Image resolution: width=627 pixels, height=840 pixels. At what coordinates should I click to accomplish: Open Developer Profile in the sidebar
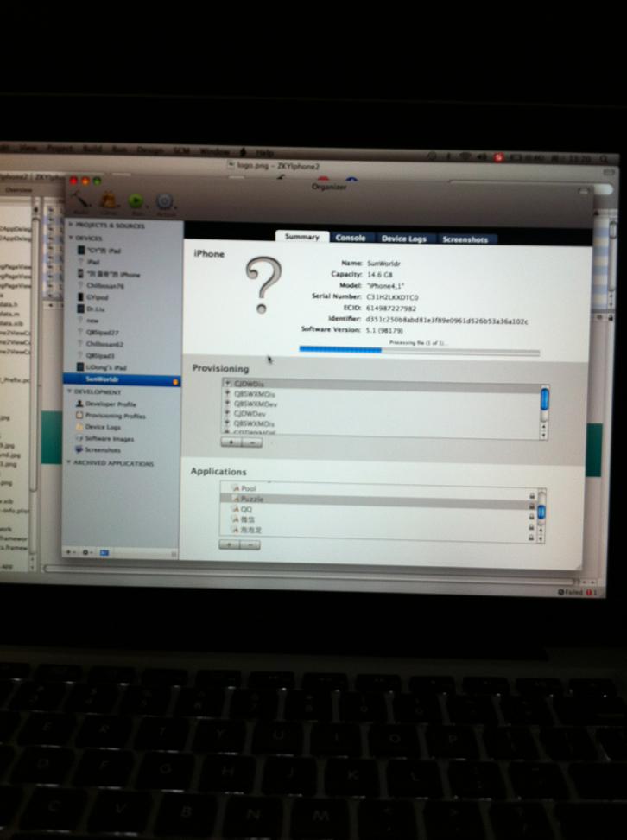(109, 404)
